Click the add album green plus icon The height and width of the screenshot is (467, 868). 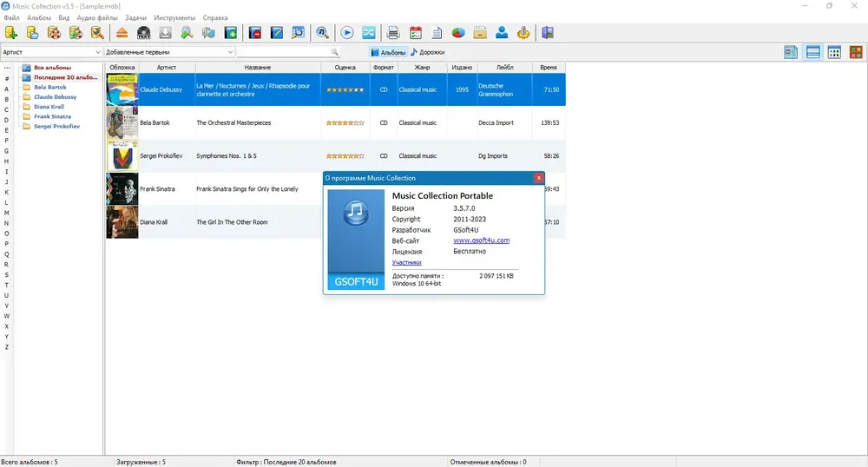(x=230, y=33)
